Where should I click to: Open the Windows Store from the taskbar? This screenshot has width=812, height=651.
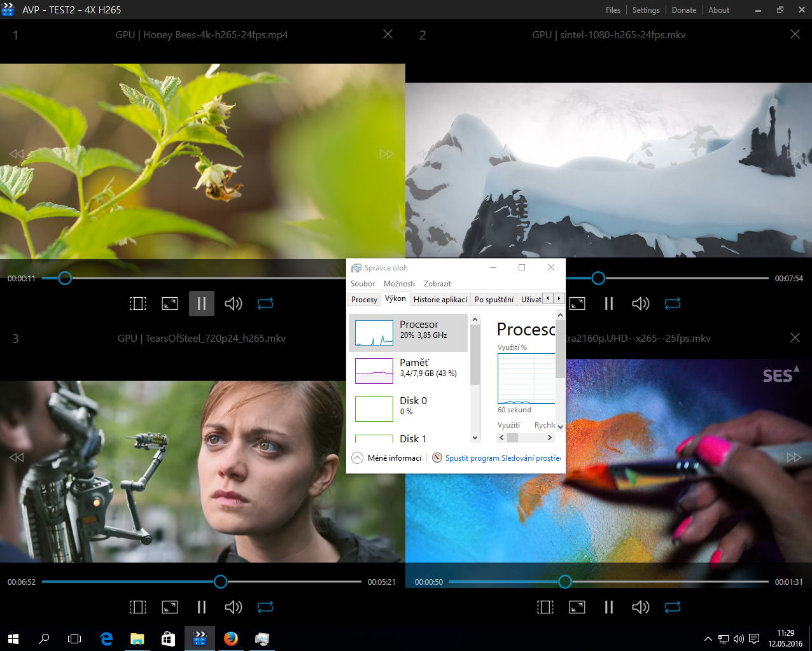168,638
